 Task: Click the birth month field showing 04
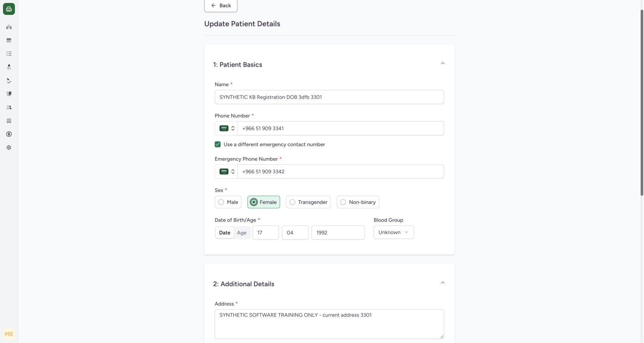click(295, 233)
